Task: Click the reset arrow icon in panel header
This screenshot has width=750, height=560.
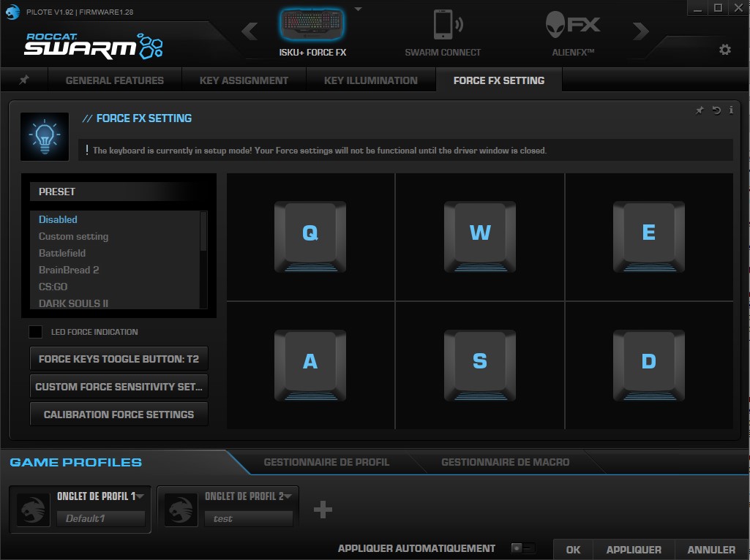Action: (x=716, y=110)
